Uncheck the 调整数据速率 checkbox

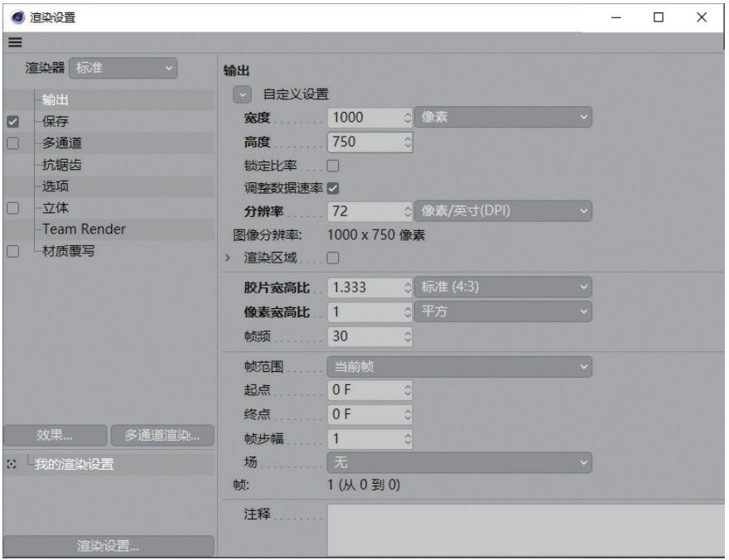333,188
